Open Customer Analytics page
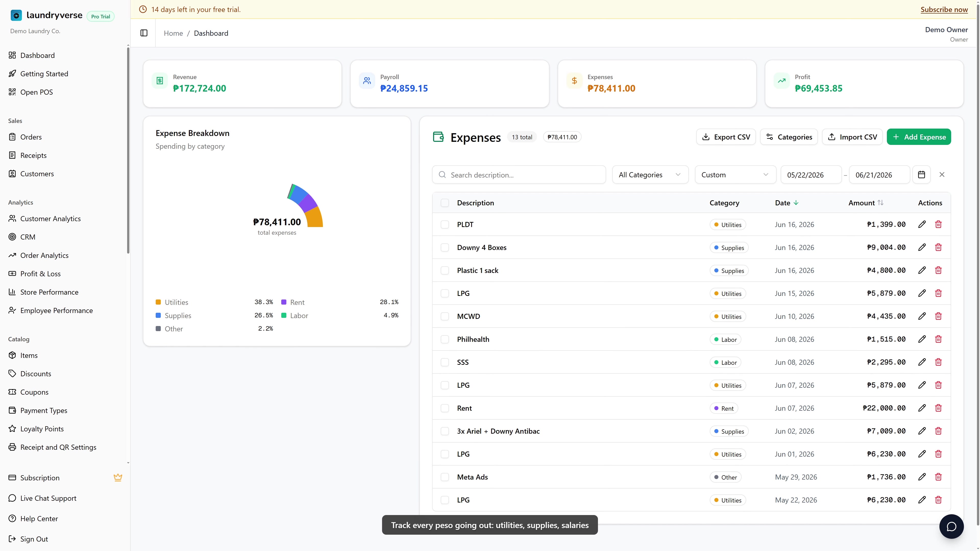Image resolution: width=980 pixels, height=551 pixels. click(50, 219)
